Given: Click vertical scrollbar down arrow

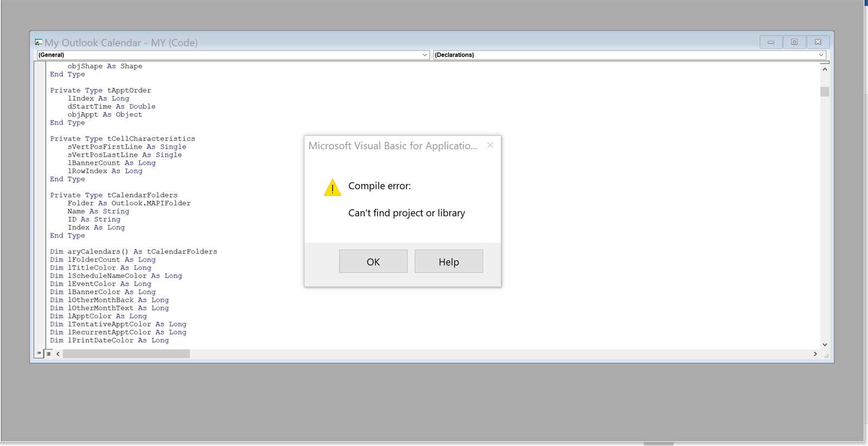Looking at the screenshot, I should coord(825,345).
